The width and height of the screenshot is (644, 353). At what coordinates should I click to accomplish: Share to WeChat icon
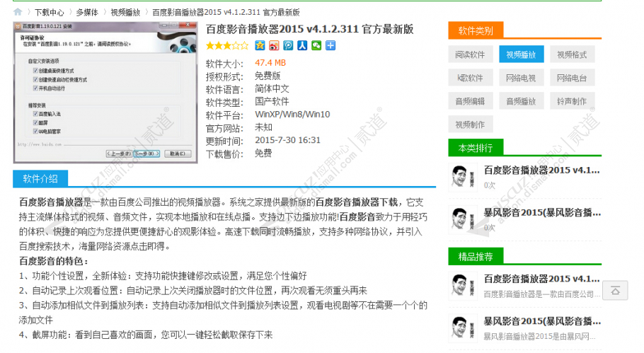coord(316,45)
